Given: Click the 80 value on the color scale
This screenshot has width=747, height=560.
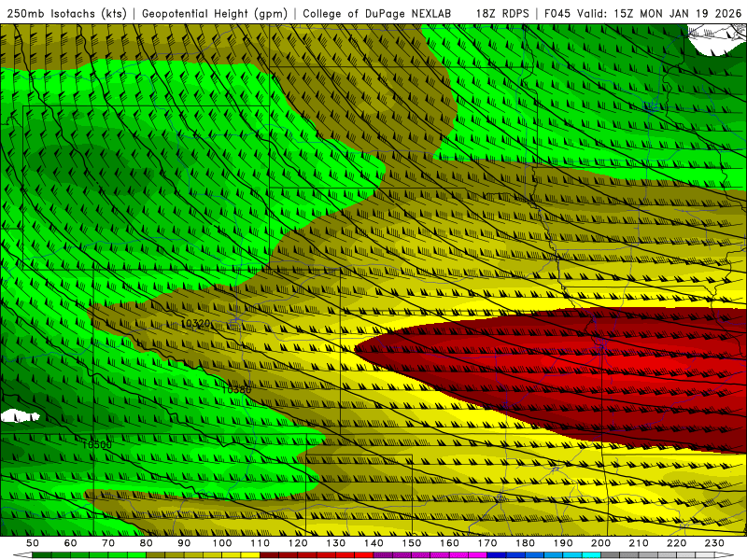Looking at the screenshot, I should [x=147, y=543].
